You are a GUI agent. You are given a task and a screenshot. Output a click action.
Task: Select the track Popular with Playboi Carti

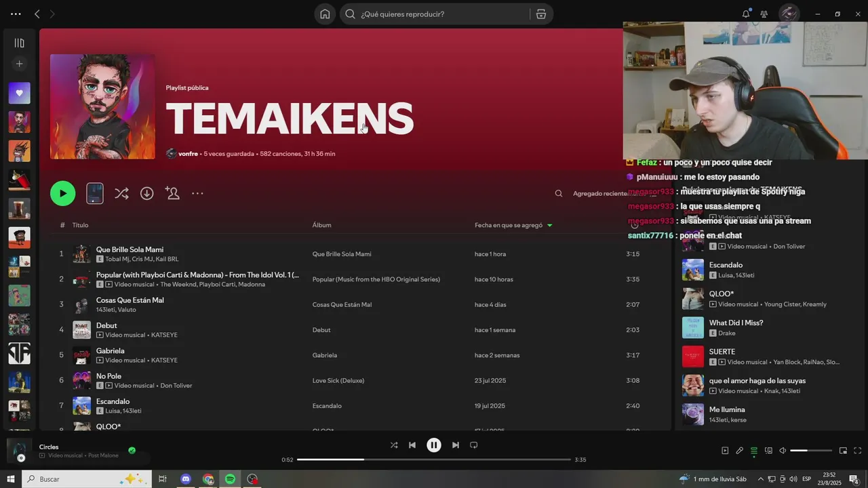(x=197, y=274)
